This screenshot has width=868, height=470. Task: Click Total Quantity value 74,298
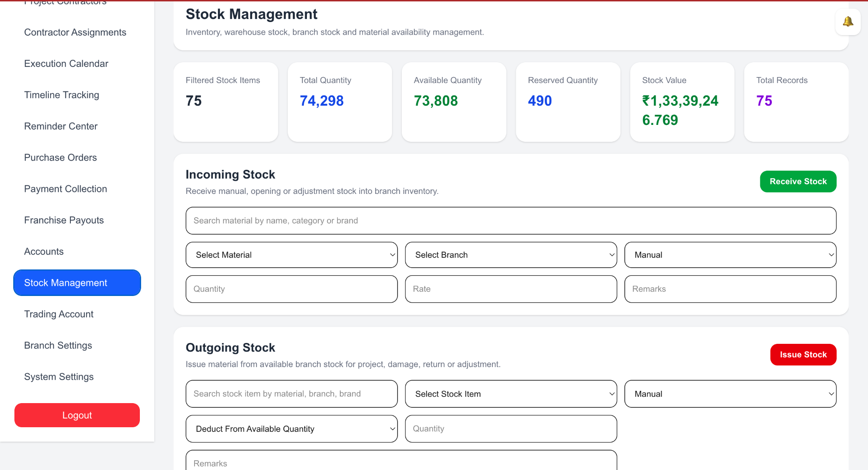pos(322,101)
